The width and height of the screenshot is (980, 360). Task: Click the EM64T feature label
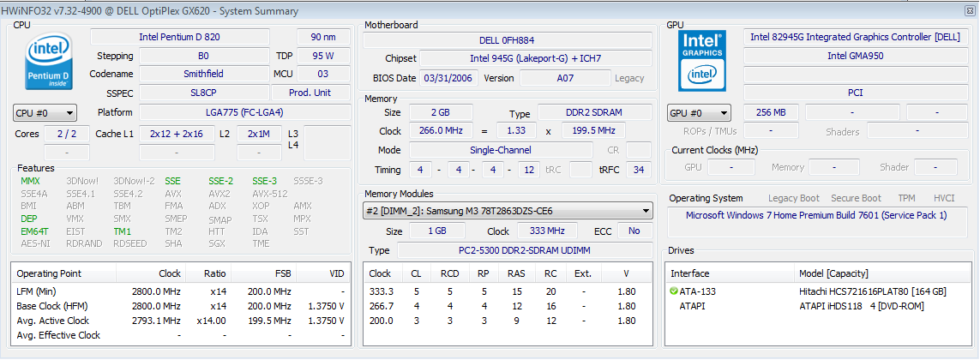click(x=34, y=231)
